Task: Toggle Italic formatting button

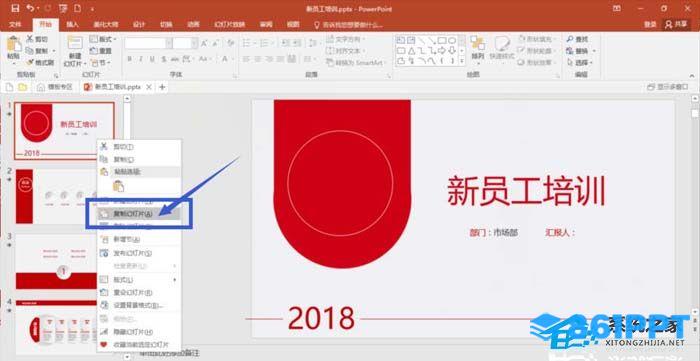Action: [141, 59]
